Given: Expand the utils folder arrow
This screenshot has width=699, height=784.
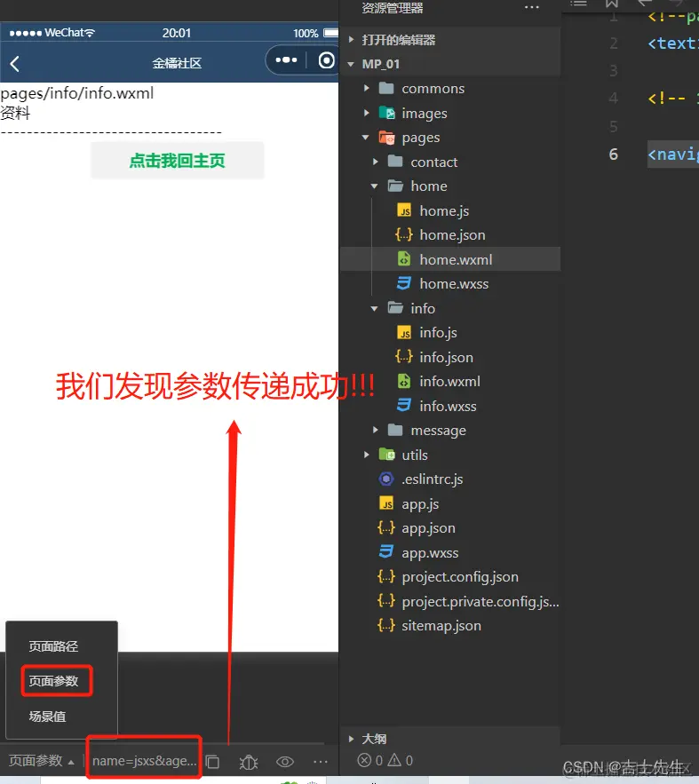Looking at the screenshot, I should 367,455.
